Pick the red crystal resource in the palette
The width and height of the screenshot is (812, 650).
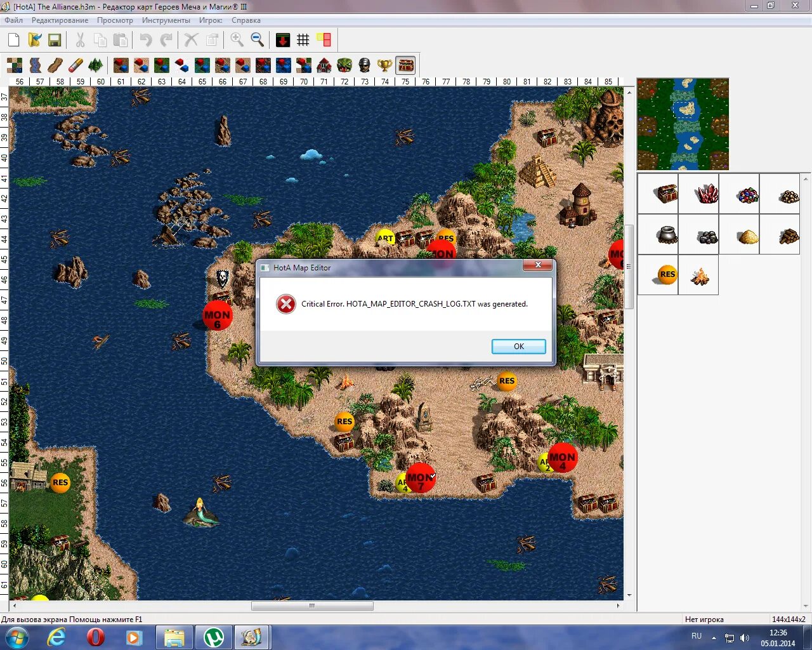pos(698,194)
